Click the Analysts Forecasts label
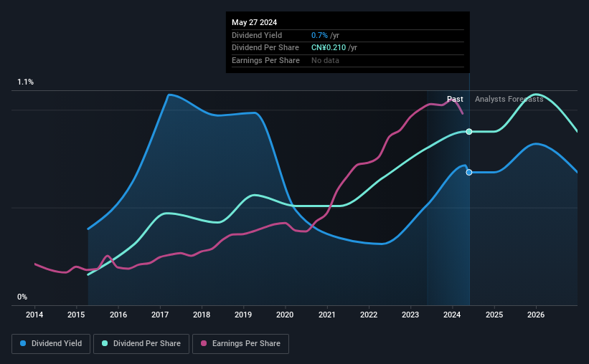The image size is (589, 364). (509, 99)
